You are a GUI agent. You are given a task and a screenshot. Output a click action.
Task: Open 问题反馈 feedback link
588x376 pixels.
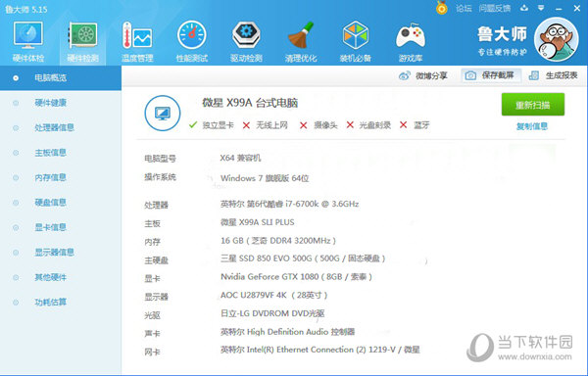[495, 8]
